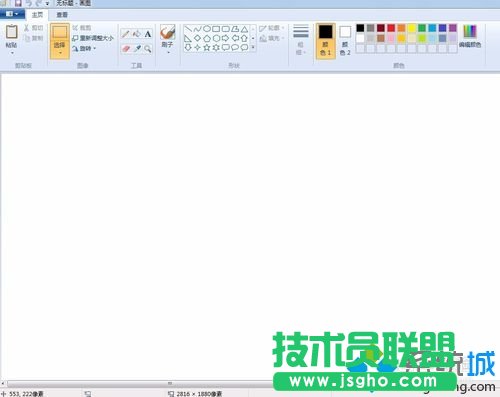The width and height of the screenshot is (500, 397).
Task: Select the Eraser tool
Action: point(126,49)
